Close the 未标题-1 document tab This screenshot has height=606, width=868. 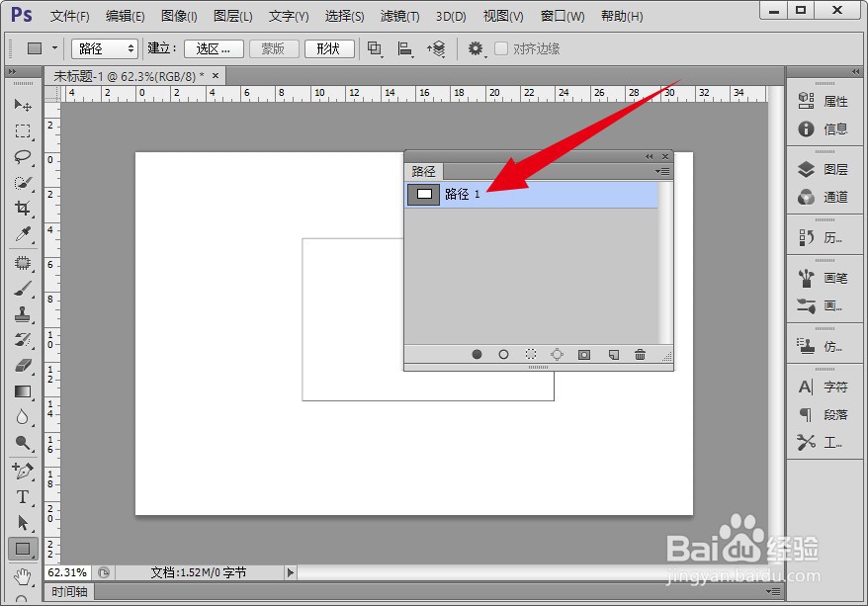coord(216,75)
